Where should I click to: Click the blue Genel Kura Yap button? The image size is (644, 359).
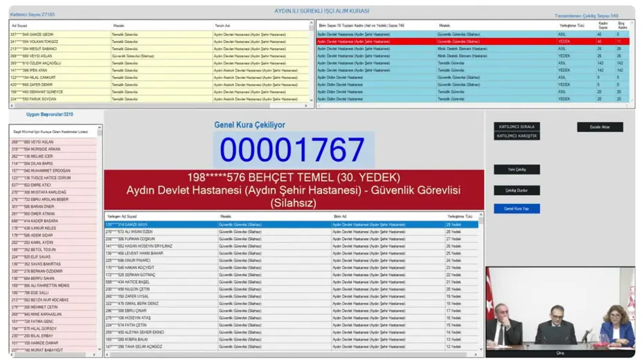(517, 208)
